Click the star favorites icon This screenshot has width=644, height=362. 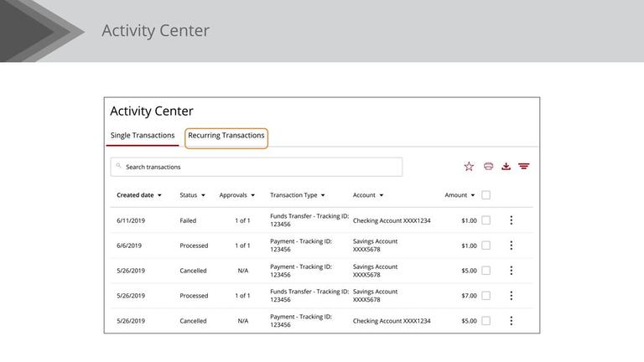click(x=469, y=167)
